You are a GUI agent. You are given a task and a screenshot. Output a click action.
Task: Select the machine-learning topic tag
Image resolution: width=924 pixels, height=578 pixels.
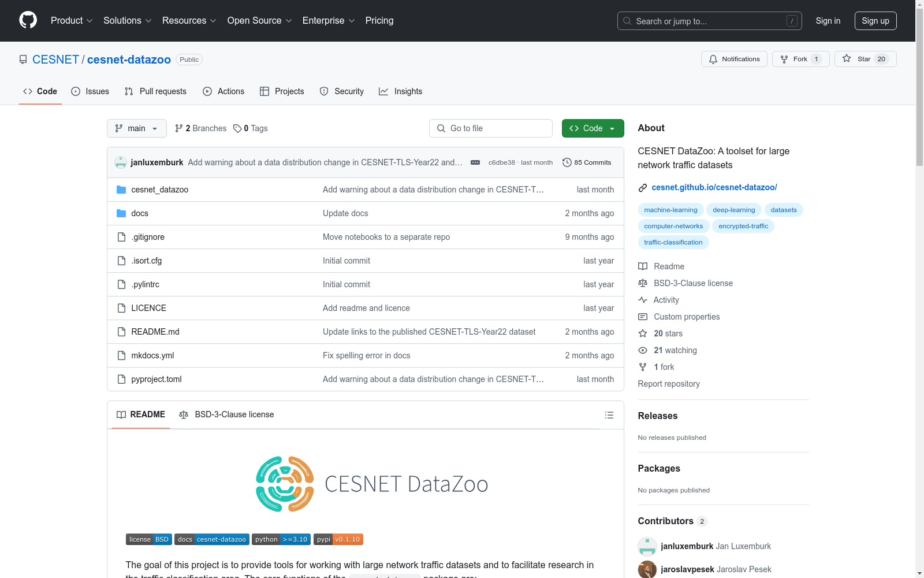click(670, 209)
